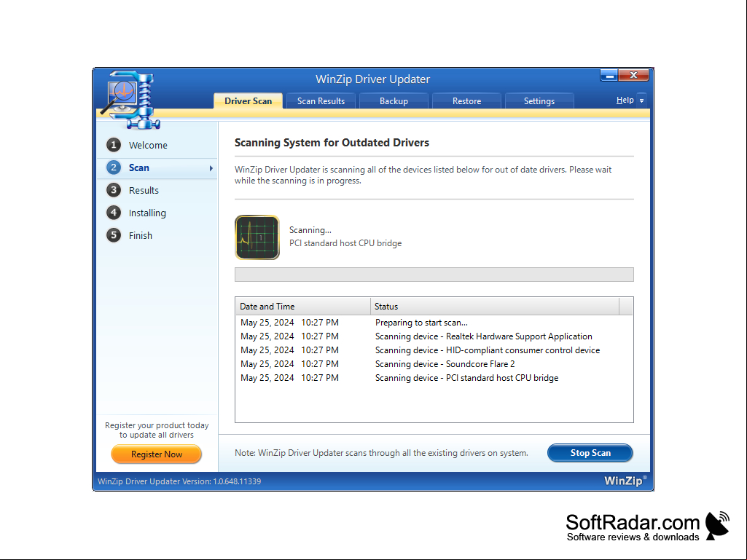Click the WinZip brand logo in status bar

coord(625,481)
